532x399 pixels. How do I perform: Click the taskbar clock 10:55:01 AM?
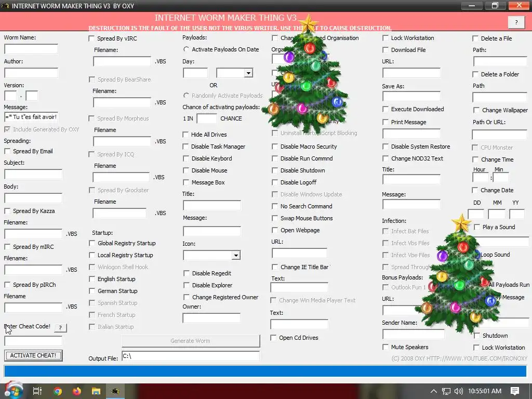(x=485, y=391)
